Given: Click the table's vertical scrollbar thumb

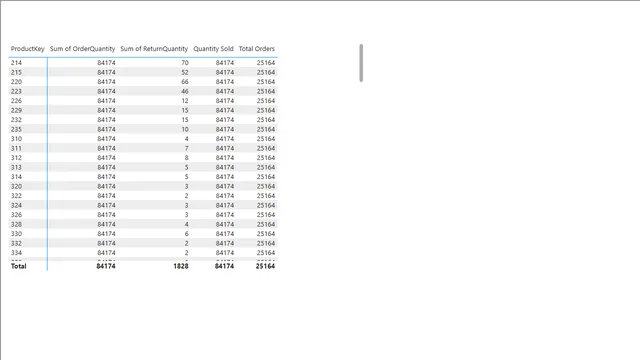Looking at the screenshot, I should [361, 63].
